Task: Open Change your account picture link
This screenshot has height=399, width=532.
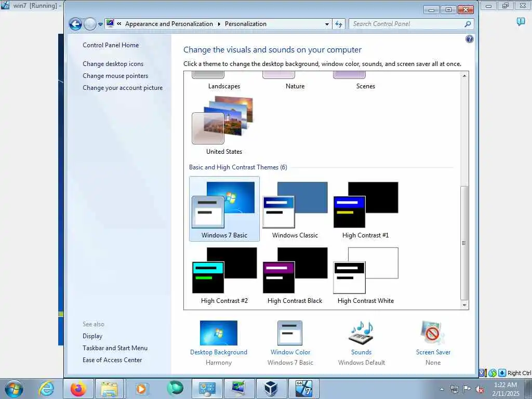Action: coord(123,87)
